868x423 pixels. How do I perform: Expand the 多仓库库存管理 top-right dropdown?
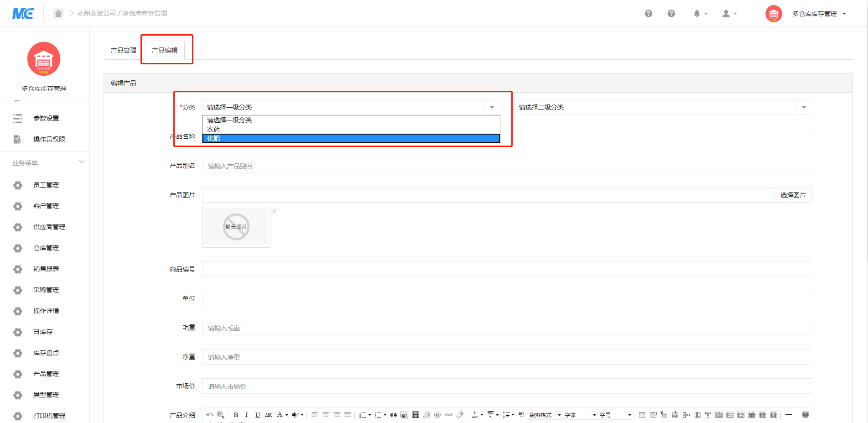[x=818, y=14]
